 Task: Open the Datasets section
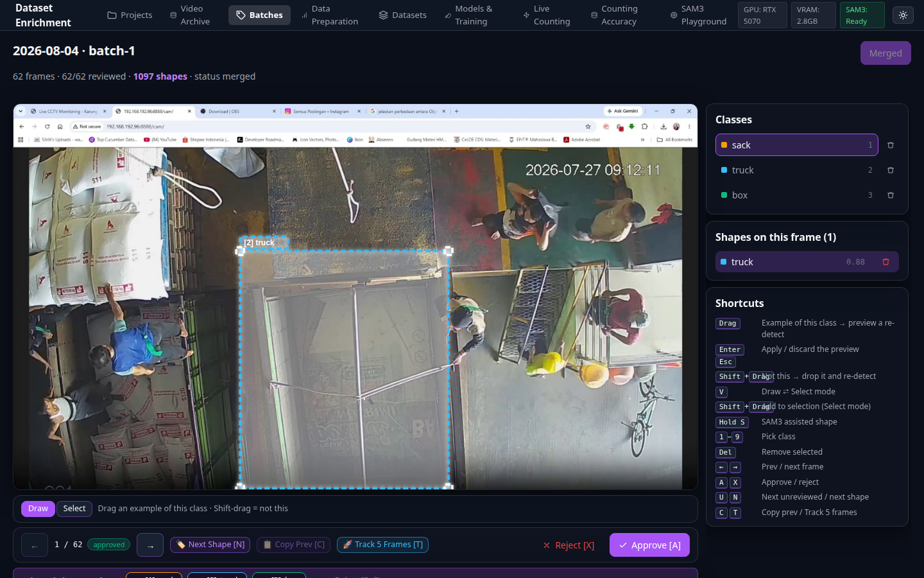tap(402, 15)
